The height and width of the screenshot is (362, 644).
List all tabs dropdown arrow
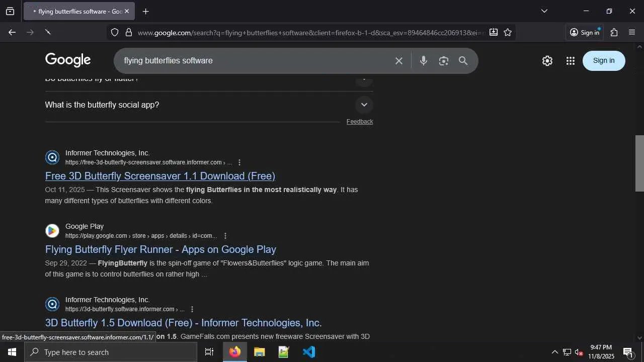click(544, 11)
